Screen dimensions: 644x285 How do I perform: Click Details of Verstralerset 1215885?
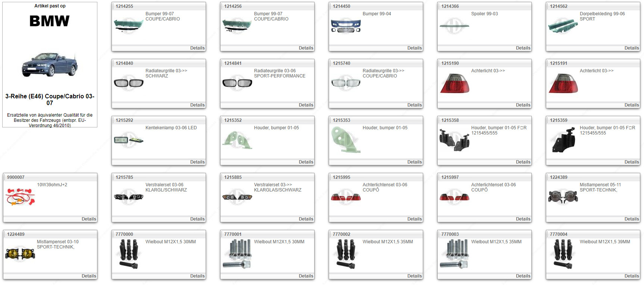pyautogui.click(x=306, y=219)
